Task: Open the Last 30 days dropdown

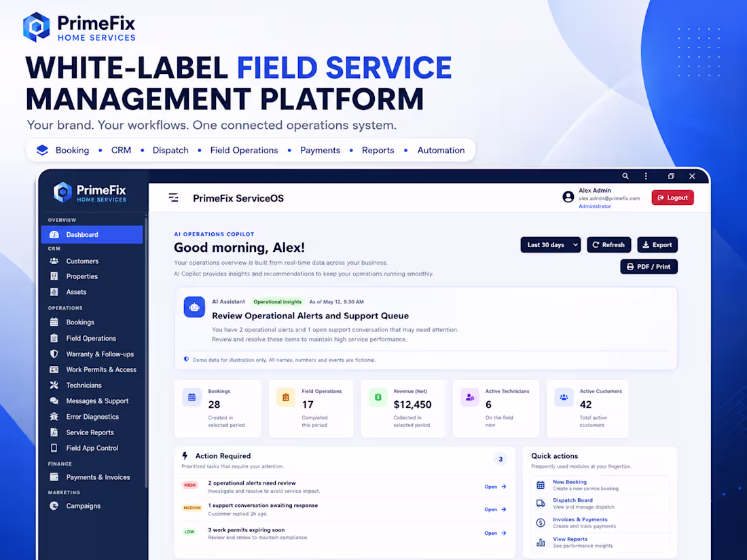Action: (x=550, y=245)
